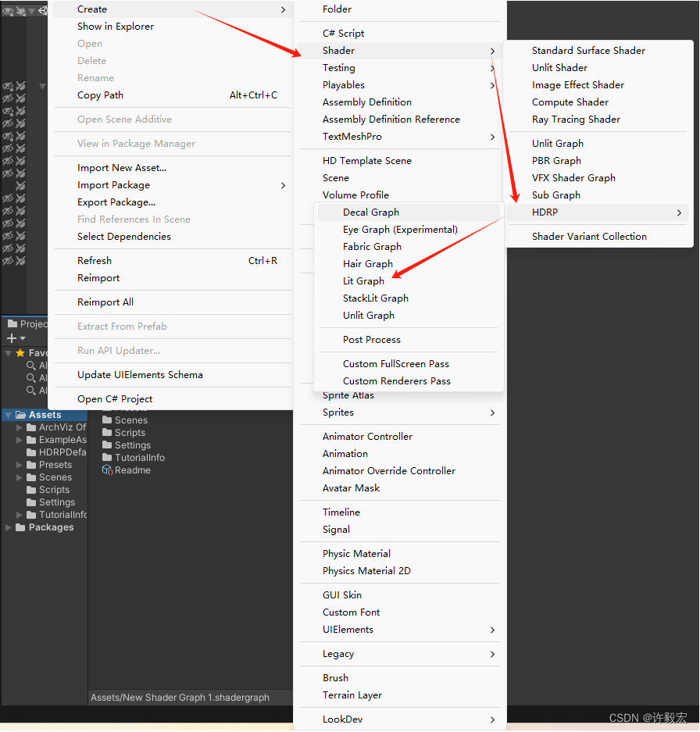Click the Favorites star icon
The image size is (700, 732).
click(x=19, y=353)
